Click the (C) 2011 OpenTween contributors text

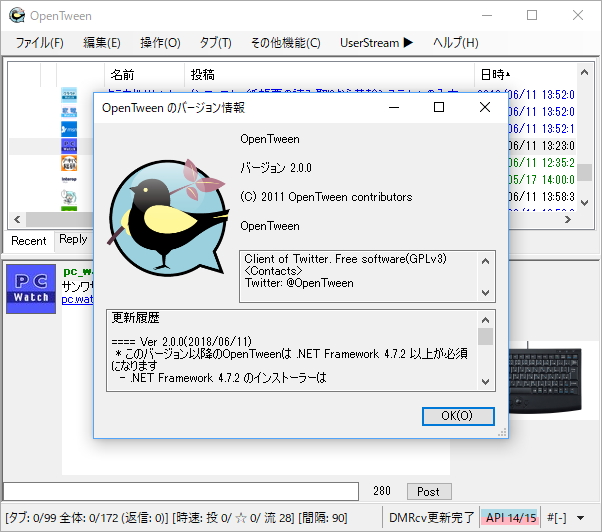click(326, 197)
